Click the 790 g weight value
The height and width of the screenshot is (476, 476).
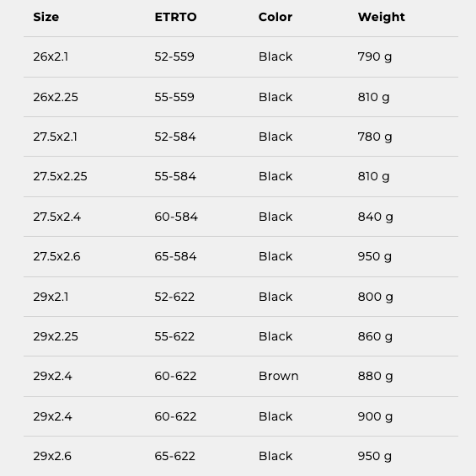coord(374,57)
